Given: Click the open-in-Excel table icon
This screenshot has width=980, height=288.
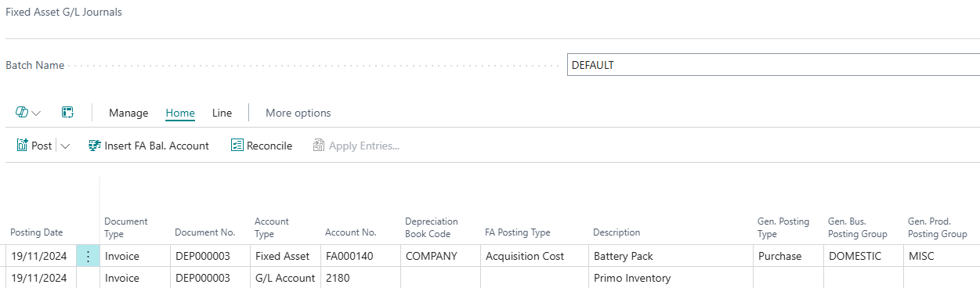Looking at the screenshot, I should pyautogui.click(x=68, y=113).
